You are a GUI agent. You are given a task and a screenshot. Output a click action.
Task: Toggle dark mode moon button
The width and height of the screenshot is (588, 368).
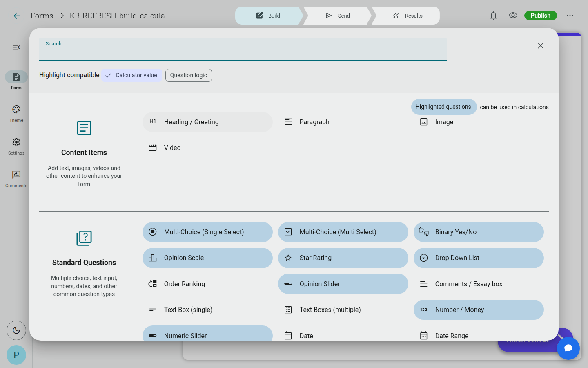[x=16, y=330]
